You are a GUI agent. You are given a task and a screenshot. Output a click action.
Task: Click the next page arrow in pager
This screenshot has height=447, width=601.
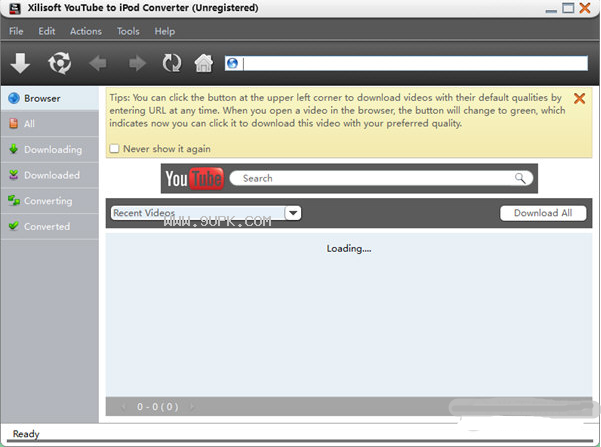pos(192,407)
